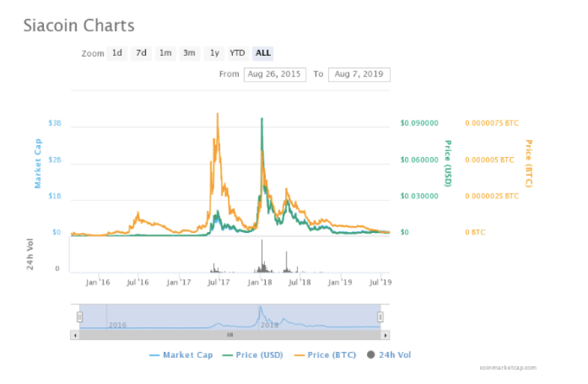Click the 2016 label in navigator
Image resolution: width=588 pixels, height=384 pixels.
coord(118,325)
